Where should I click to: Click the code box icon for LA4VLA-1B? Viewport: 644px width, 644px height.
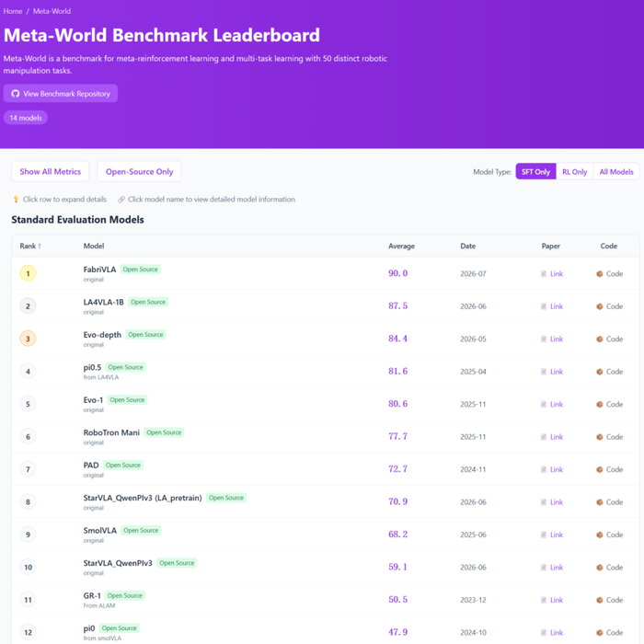click(x=600, y=306)
